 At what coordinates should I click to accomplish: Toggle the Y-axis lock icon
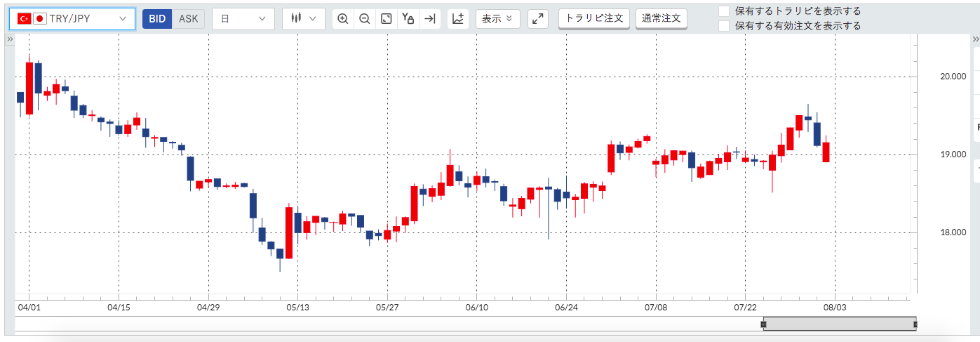coord(408,19)
